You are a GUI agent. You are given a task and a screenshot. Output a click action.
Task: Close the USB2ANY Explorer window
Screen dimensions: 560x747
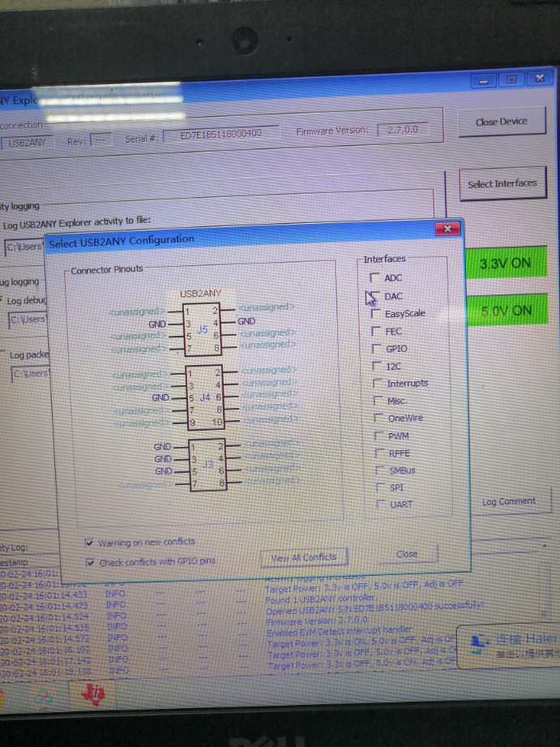540,78
